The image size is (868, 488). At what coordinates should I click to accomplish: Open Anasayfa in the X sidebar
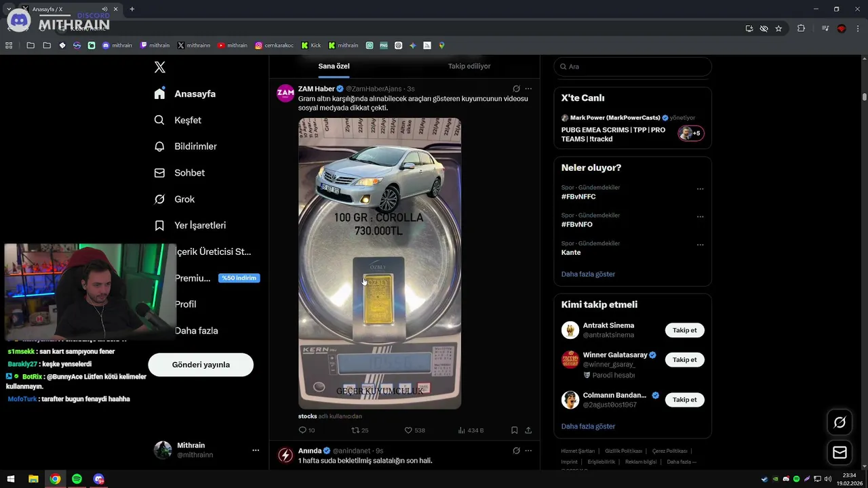[184, 94]
